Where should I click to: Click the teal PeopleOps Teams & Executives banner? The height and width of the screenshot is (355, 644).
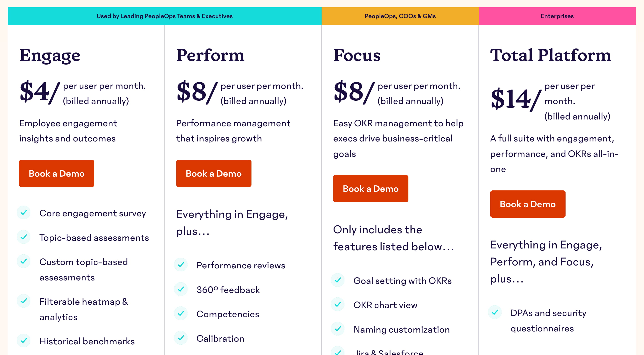(164, 16)
